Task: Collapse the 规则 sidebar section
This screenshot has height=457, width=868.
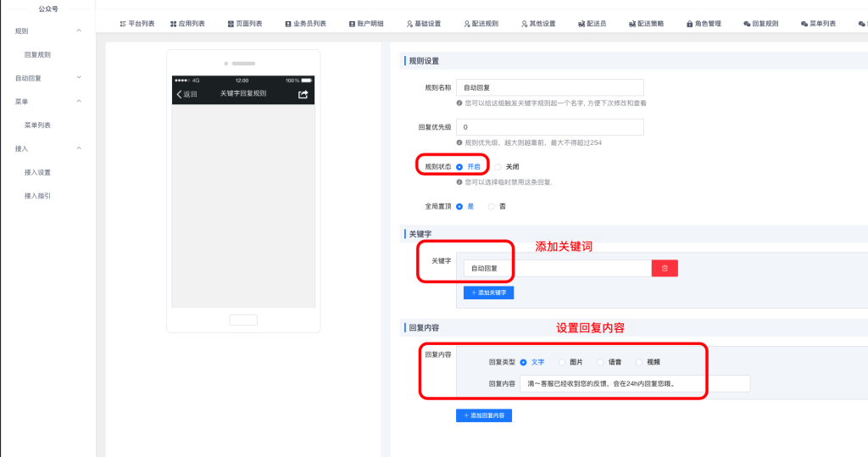Action: (79, 31)
